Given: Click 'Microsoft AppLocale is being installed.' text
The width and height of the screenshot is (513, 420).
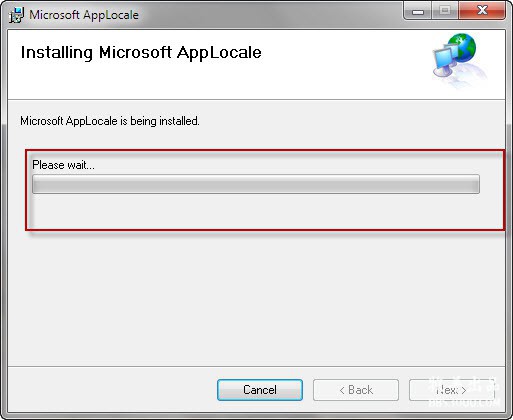Looking at the screenshot, I should click(110, 121).
